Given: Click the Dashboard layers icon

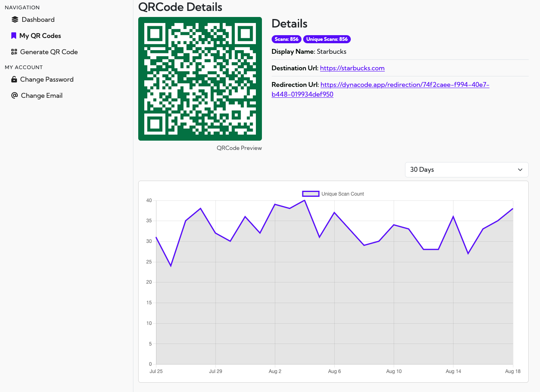Looking at the screenshot, I should tap(15, 19).
